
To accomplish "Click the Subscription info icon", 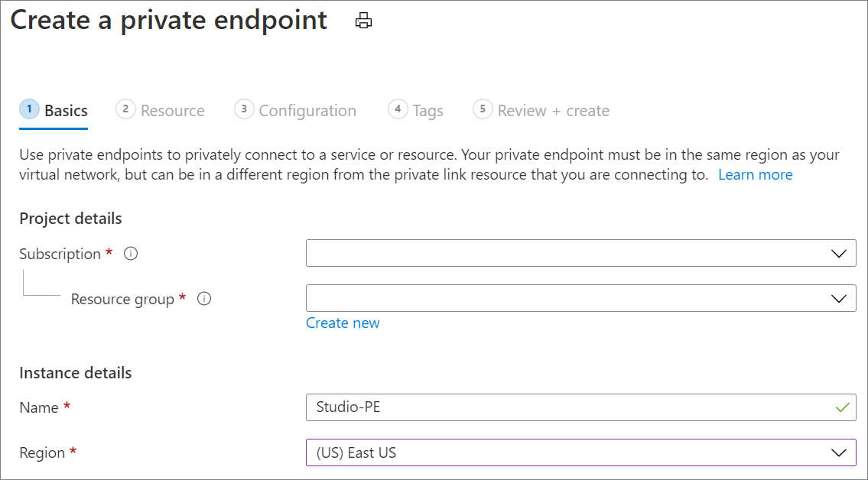I will pos(131,254).
